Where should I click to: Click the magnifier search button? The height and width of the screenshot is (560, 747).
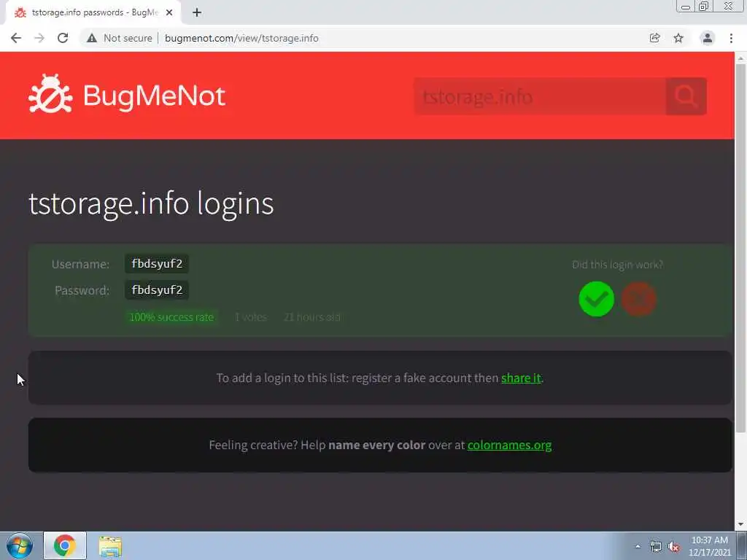click(x=686, y=96)
